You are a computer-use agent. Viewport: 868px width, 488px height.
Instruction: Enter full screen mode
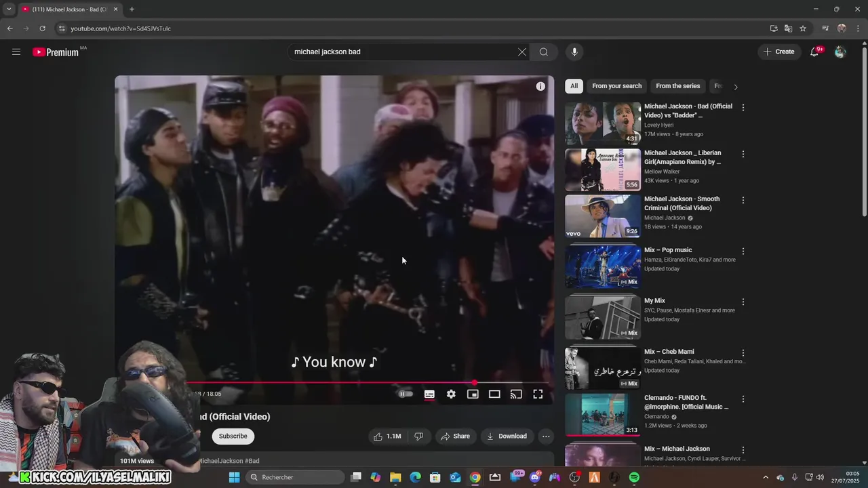click(x=538, y=394)
